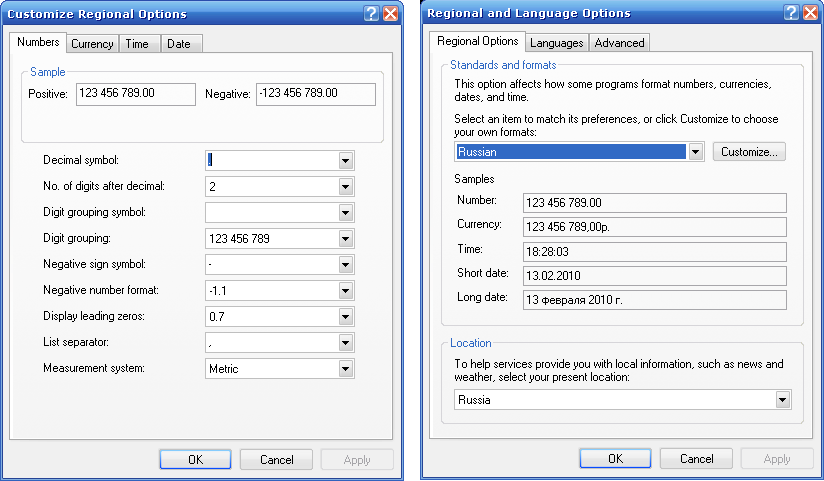The height and width of the screenshot is (481, 824).
Task: Click the Short date sample 13.02.2010
Action: 655,276
